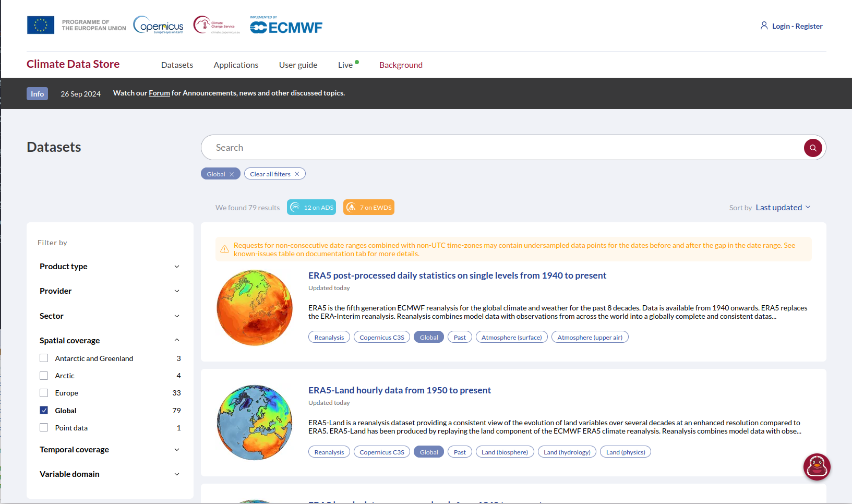Check the Europe spatial coverage checkbox

pyautogui.click(x=44, y=393)
